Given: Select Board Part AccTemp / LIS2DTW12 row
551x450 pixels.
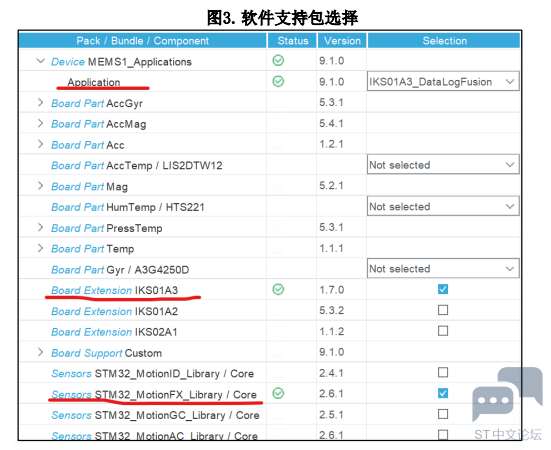Looking at the screenshot, I should tap(137, 165).
